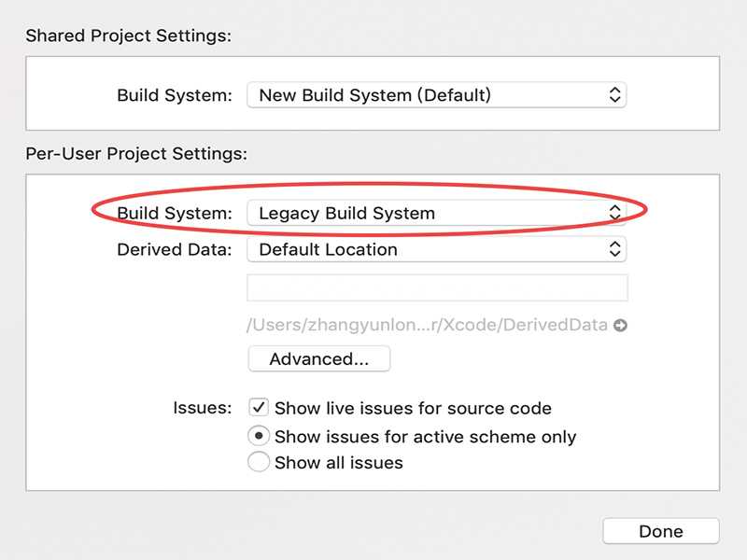Screen dimensions: 747x560
Task: Click the chevron arrows on the New Build System popup
Action: coord(614,94)
